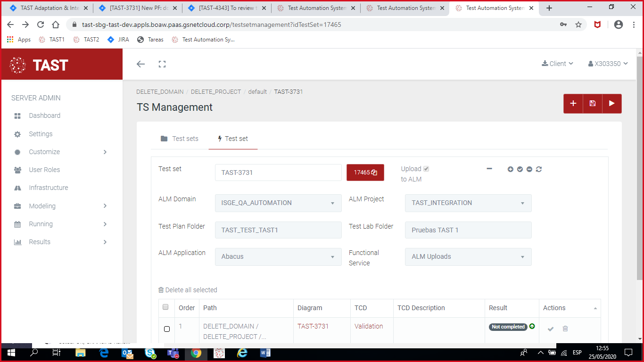Run the test set with play button
644x362 pixels.
tap(611, 104)
